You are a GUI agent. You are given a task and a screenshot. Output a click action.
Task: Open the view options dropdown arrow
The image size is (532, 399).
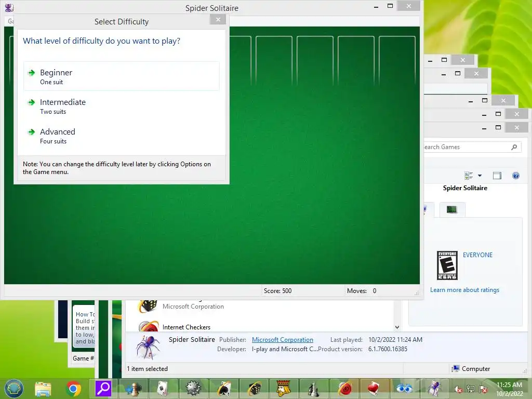(x=480, y=176)
